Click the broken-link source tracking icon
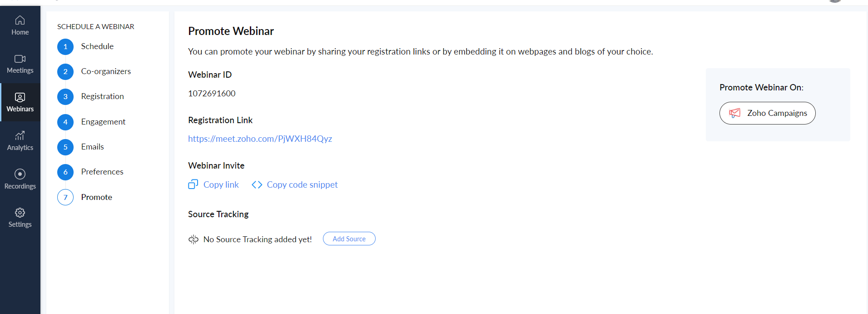 coord(193,239)
